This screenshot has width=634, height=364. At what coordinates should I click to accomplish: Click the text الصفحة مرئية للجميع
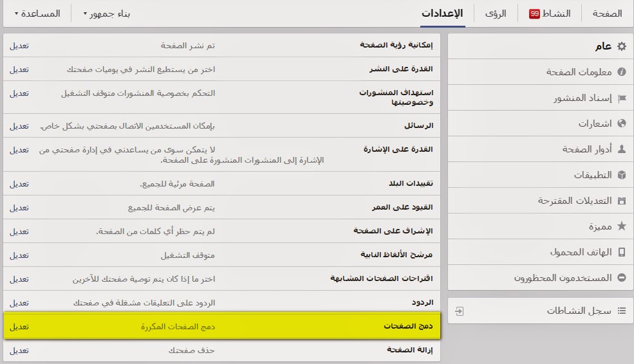click(177, 184)
